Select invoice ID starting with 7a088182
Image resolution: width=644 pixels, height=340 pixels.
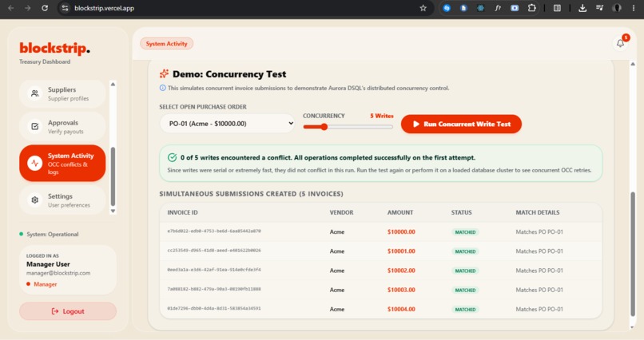[x=214, y=289]
